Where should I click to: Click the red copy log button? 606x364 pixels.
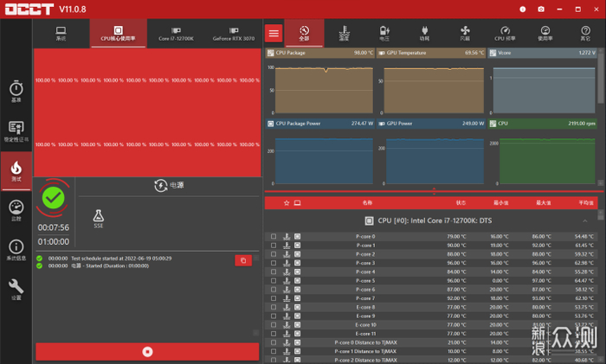[x=243, y=260]
